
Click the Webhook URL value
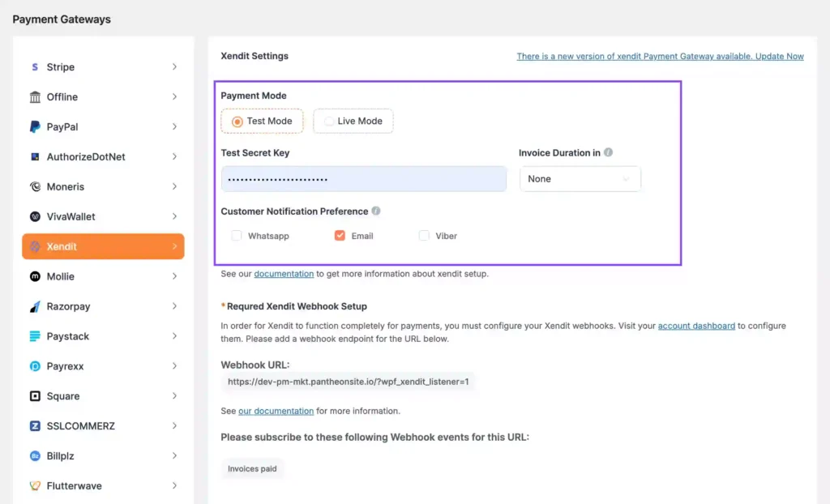pos(349,382)
